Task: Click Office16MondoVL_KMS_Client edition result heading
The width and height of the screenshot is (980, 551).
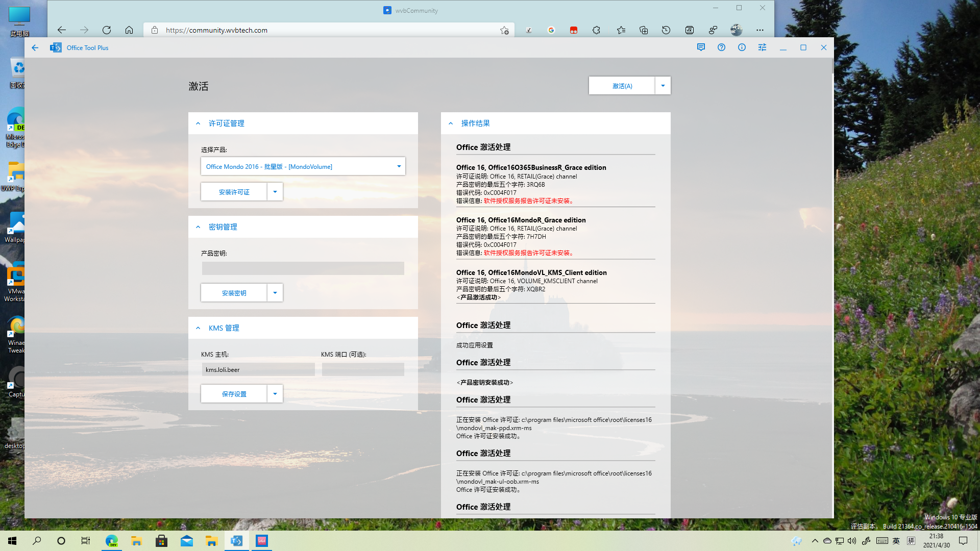Action: click(531, 272)
